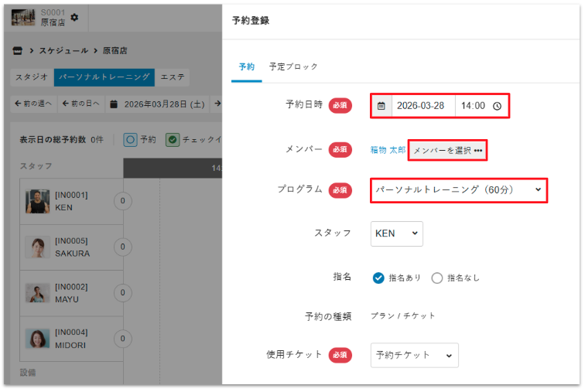
Task: Click MIDORI's staff profile photo
Action: (37, 339)
